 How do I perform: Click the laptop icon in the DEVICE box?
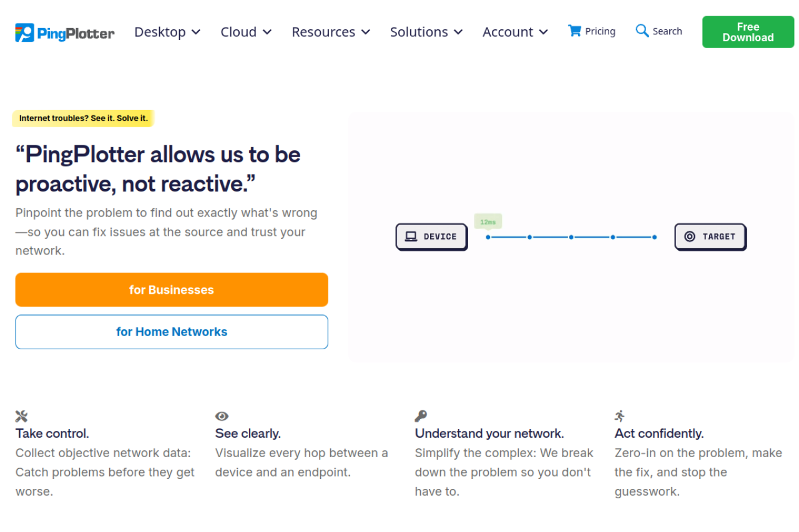click(x=411, y=236)
